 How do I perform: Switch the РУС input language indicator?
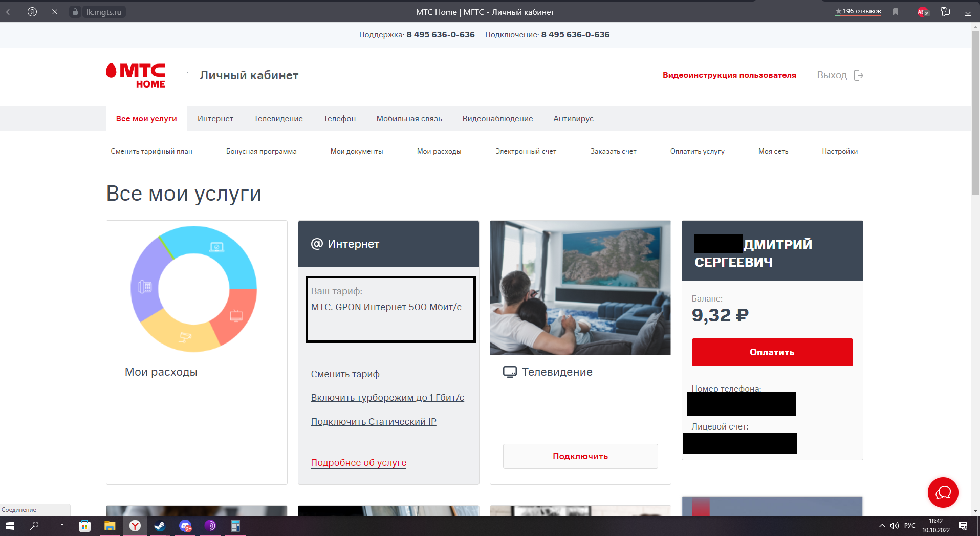(x=910, y=526)
